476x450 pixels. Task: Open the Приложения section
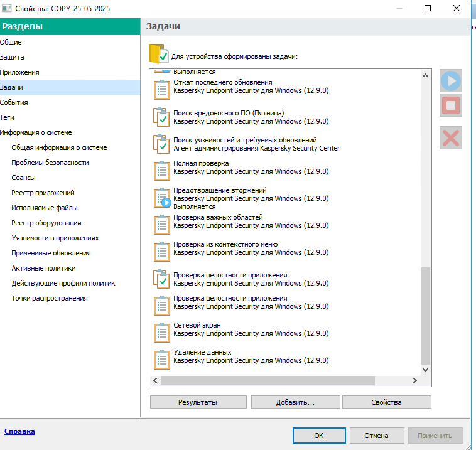pyautogui.click(x=70, y=72)
